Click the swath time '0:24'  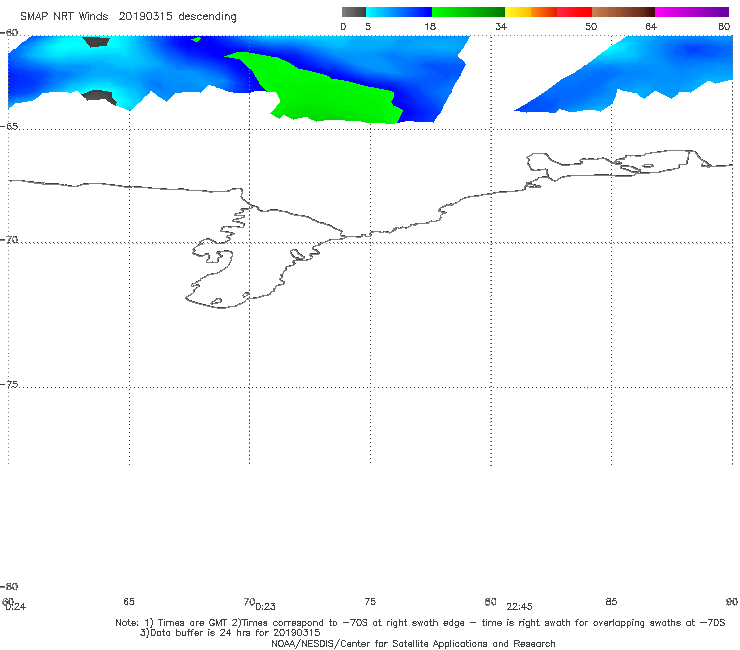[16, 607]
